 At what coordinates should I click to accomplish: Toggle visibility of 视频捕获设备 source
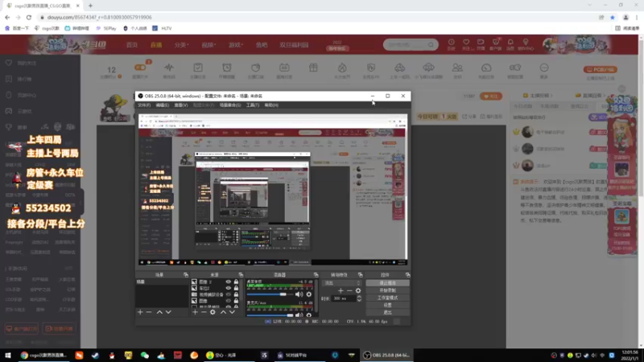point(229,294)
